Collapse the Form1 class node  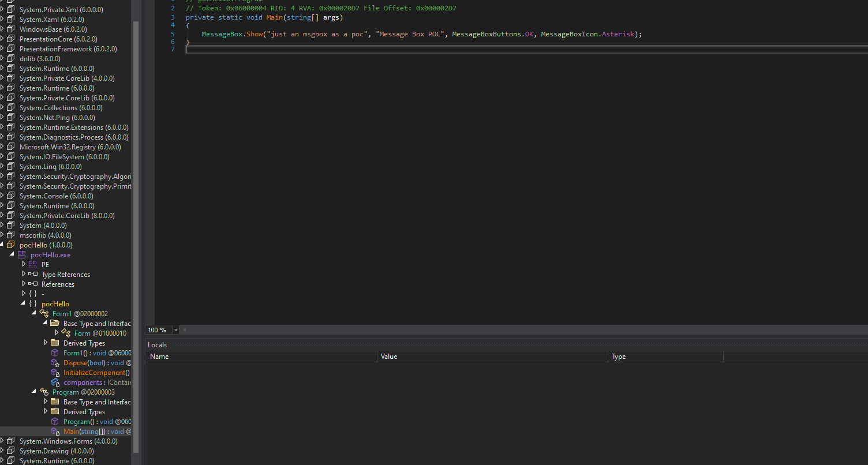coord(35,314)
